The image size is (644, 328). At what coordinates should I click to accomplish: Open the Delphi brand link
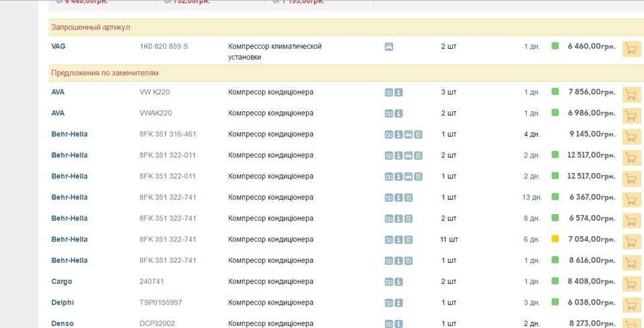point(62,303)
